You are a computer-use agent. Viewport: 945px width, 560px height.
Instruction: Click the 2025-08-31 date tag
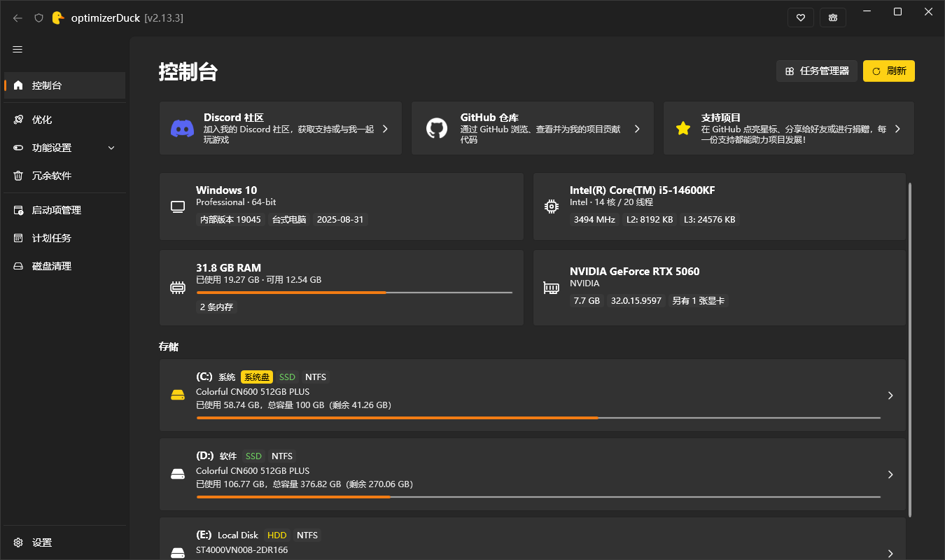coord(341,219)
